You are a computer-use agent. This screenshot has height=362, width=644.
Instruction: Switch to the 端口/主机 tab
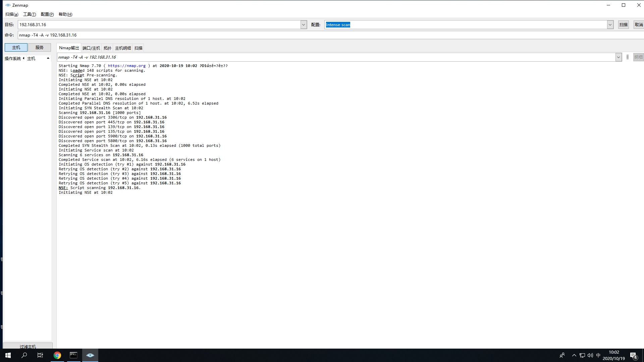click(91, 48)
